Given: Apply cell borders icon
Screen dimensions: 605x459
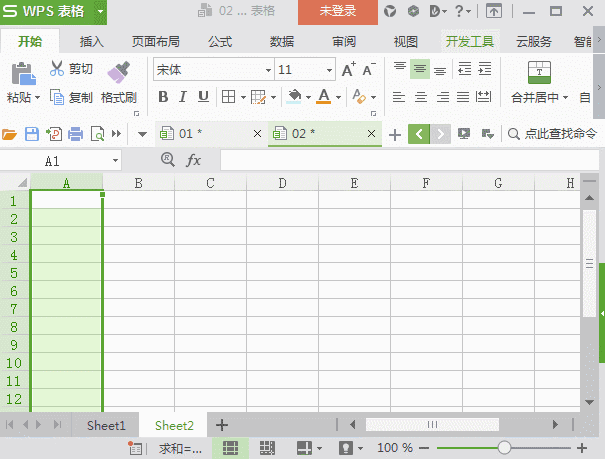Looking at the screenshot, I should point(228,97).
